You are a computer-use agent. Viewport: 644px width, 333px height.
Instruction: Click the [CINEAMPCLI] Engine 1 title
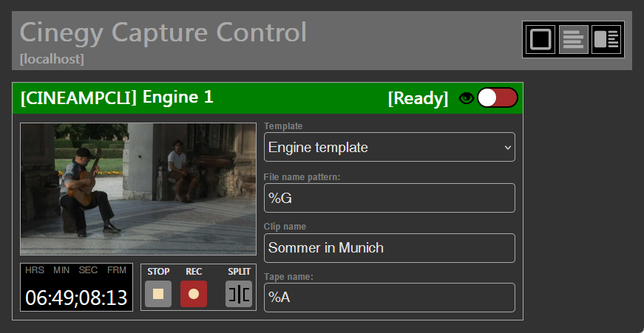(x=117, y=97)
